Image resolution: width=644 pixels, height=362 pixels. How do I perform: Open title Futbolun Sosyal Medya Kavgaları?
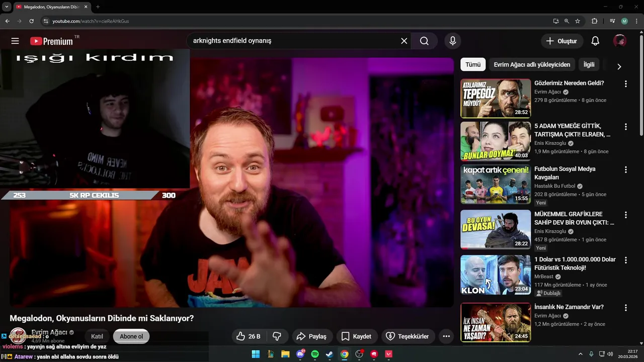(x=565, y=173)
